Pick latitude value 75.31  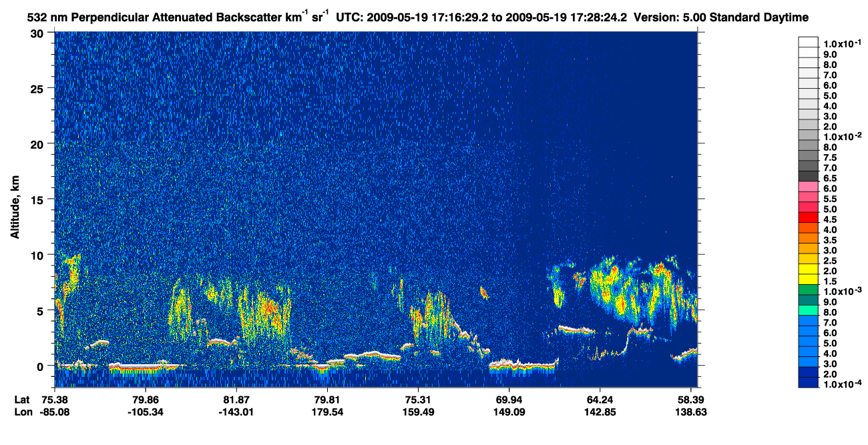click(x=417, y=400)
